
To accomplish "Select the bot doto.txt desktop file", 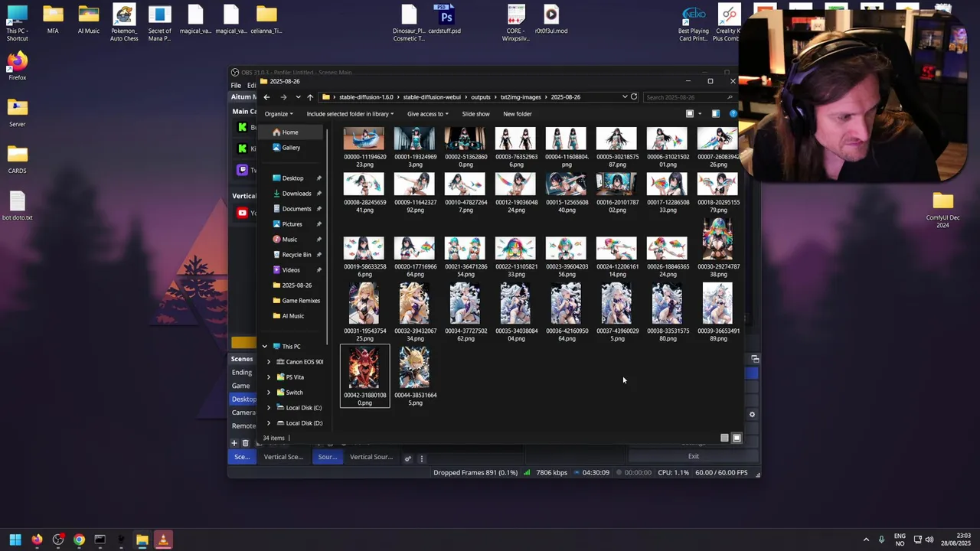I will tap(17, 206).
